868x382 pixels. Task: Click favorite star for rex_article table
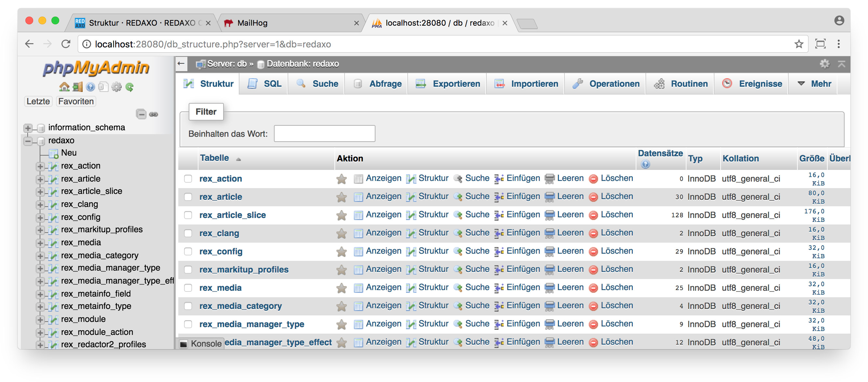pos(341,197)
